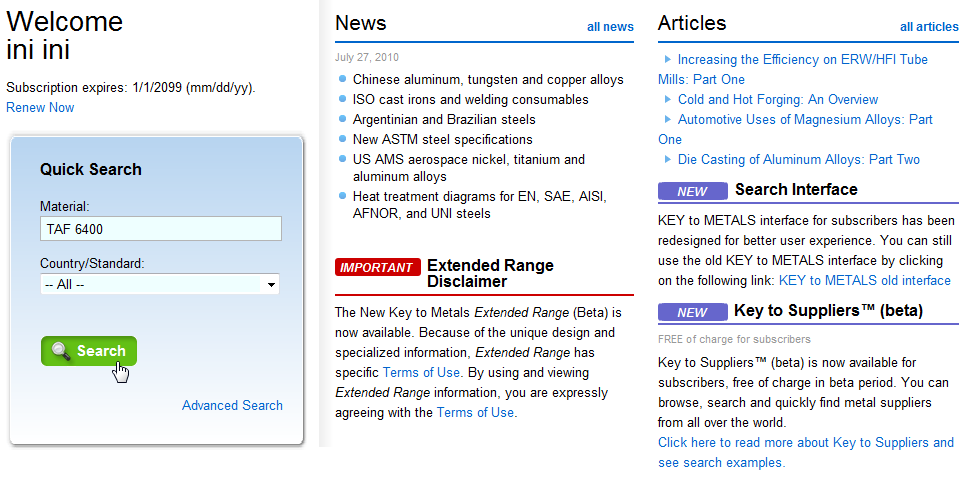
Task: Open the Advanced Search link
Action: (232, 405)
